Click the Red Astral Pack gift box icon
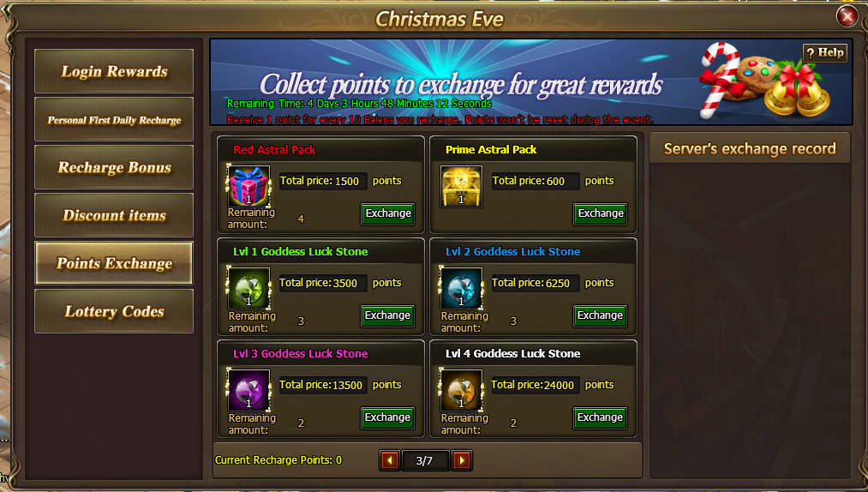This screenshot has height=492, width=868. [x=248, y=186]
